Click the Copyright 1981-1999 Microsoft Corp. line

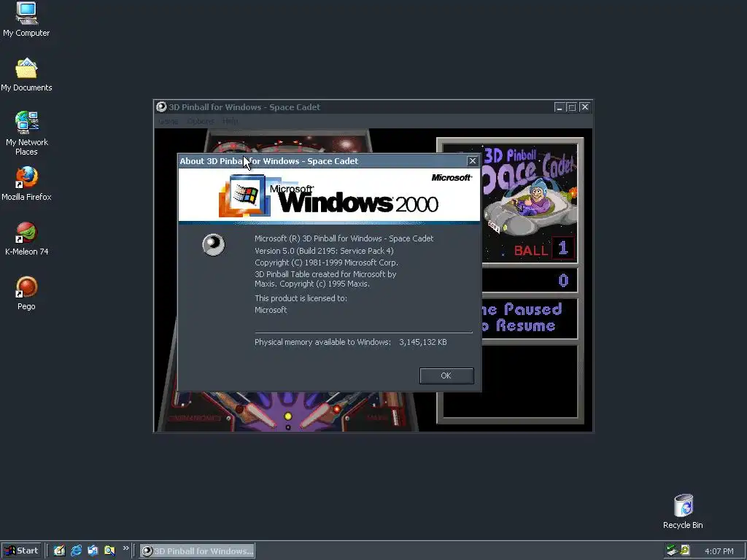(x=326, y=262)
